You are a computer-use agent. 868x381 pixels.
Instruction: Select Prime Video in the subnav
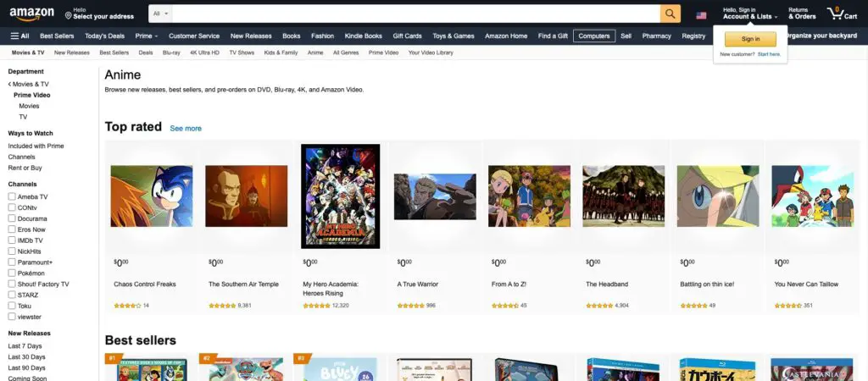point(384,52)
